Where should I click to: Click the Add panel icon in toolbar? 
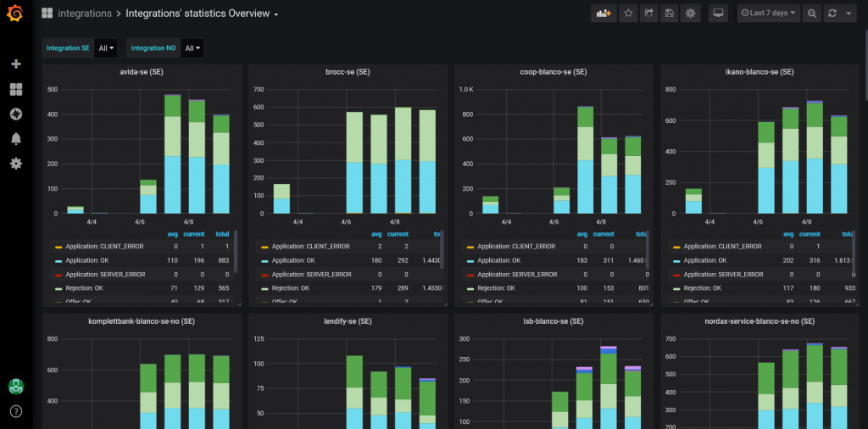tap(604, 14)
